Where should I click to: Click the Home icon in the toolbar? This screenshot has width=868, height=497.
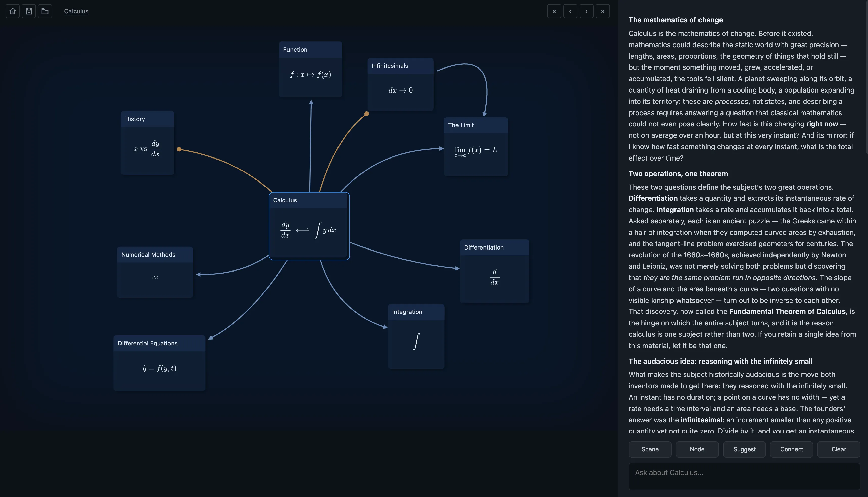13,11
